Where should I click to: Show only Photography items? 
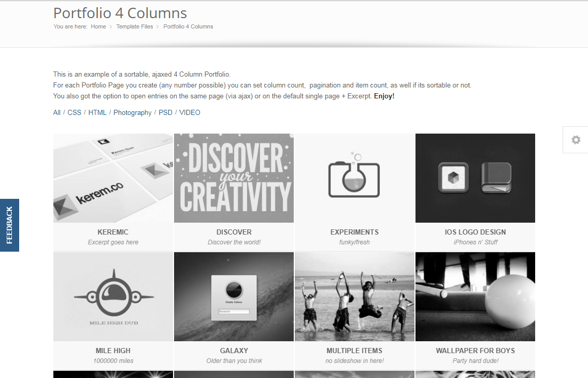point(133,112)
